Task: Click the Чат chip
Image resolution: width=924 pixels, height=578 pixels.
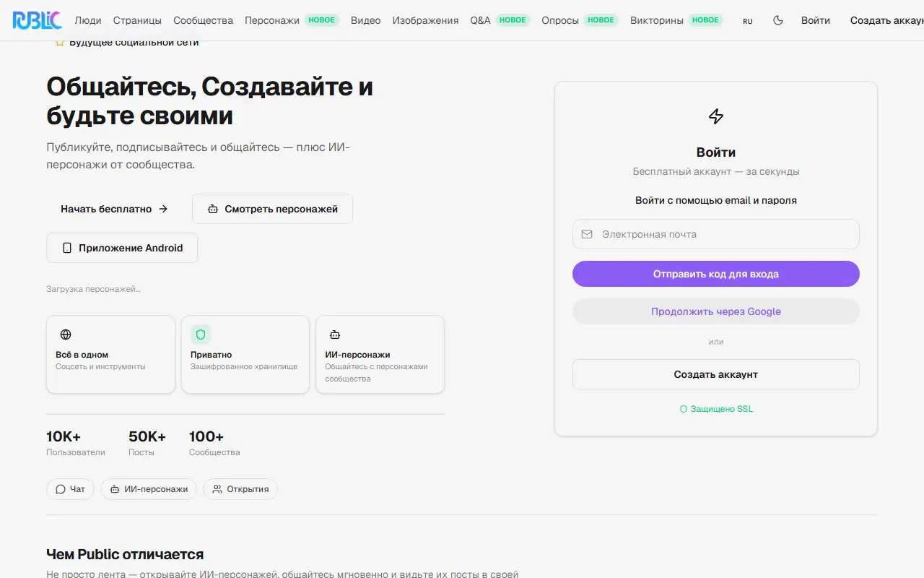Action: (x=70, y=489)
